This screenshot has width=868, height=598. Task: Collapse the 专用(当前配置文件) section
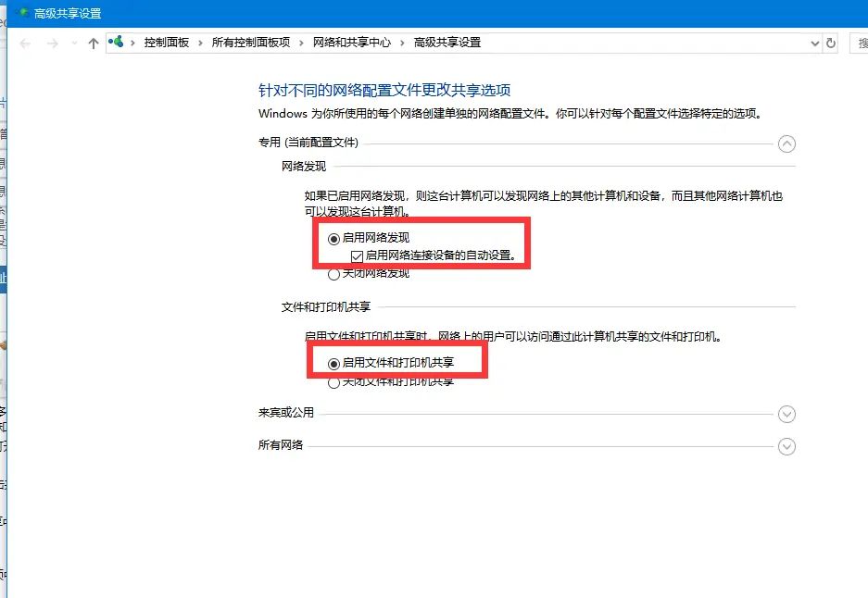pyautogui.click(x=786, y=144)
